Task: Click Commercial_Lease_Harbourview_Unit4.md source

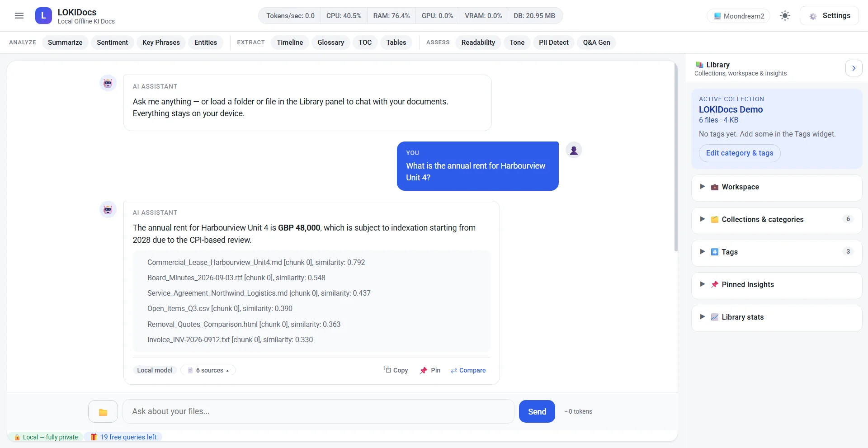Action: (256, 263)
